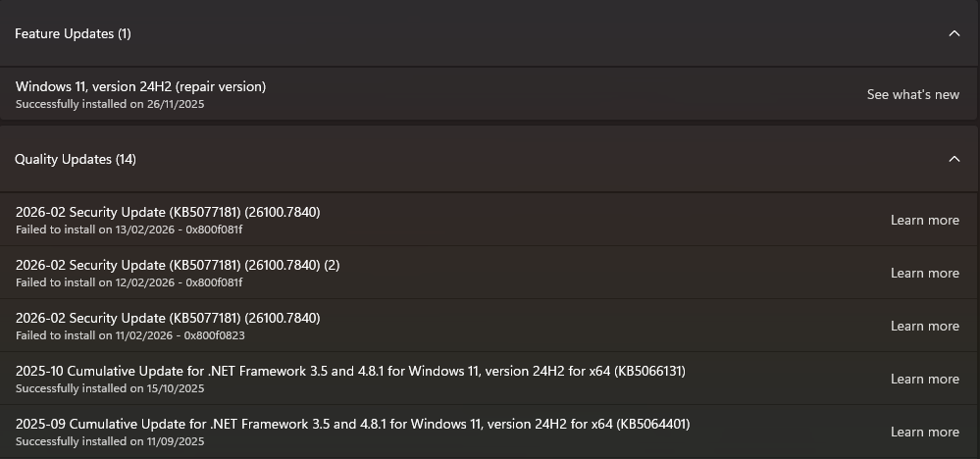Click the Successfully installed on 26/11/2025 text
The height and width of the screenshot is (459, 980).
110,104
